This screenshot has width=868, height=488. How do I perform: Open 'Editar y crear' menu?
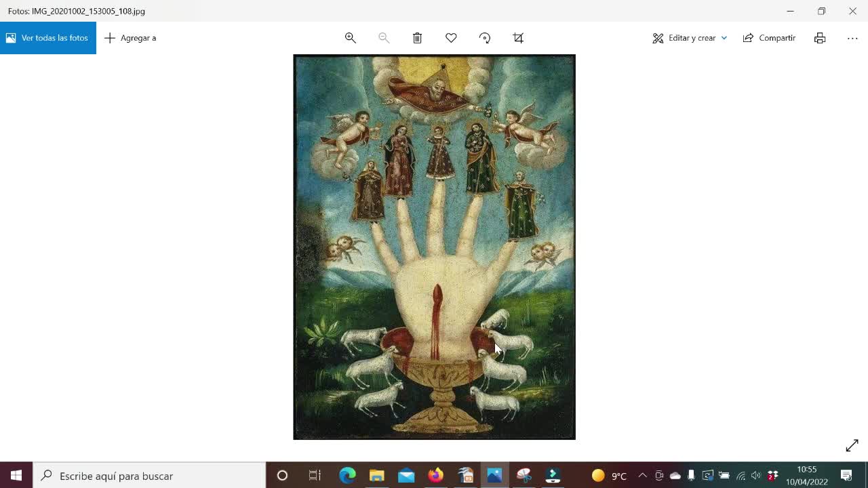tap(690, 38)
